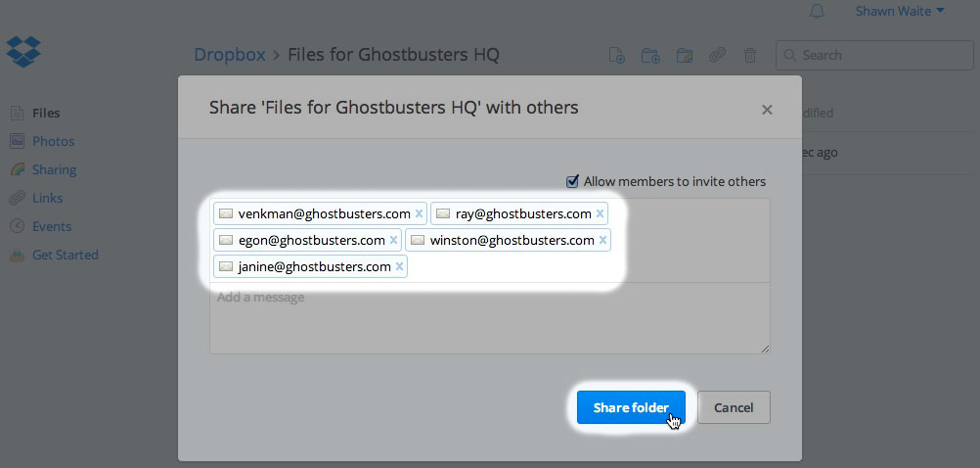Image resolution: width=980 pixels, height=468 pixels.
Task: Open Events in the sidebar
Action: click(52, 226)
